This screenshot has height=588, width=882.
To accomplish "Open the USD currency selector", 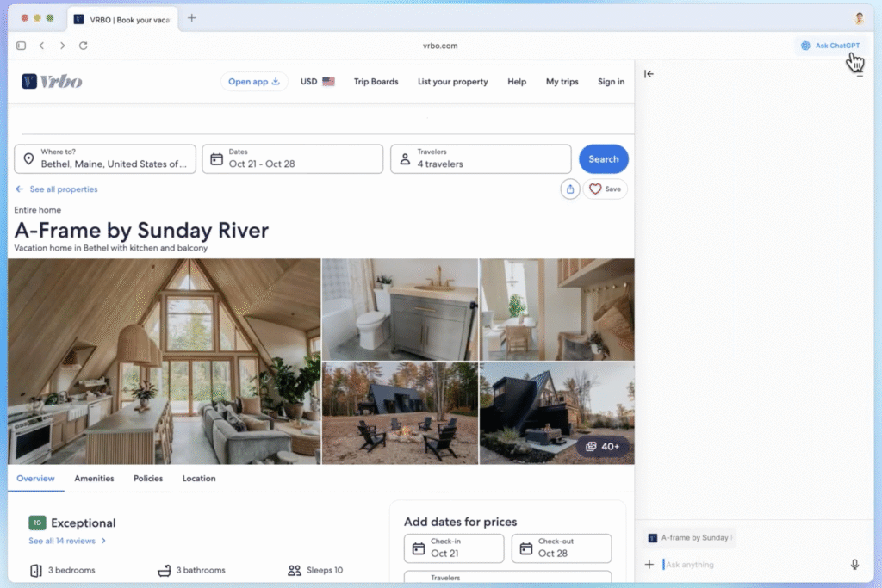I will point(317,82).
